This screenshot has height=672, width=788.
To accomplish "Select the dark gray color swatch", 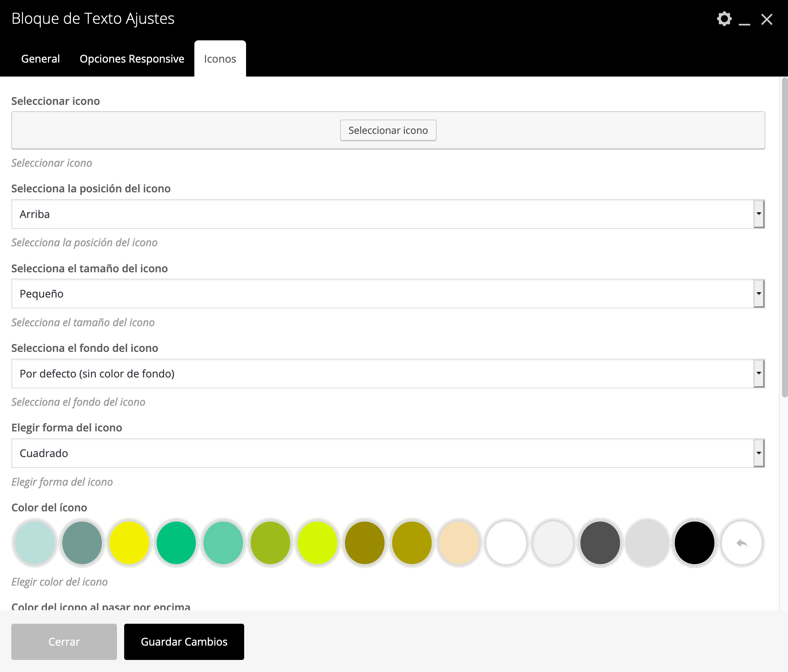I will pos(600,543).
